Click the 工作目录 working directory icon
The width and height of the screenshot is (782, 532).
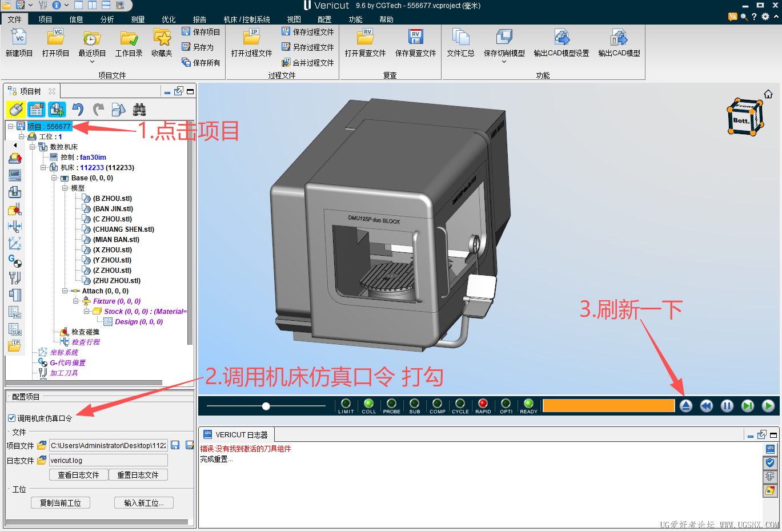tap(129, 38)
